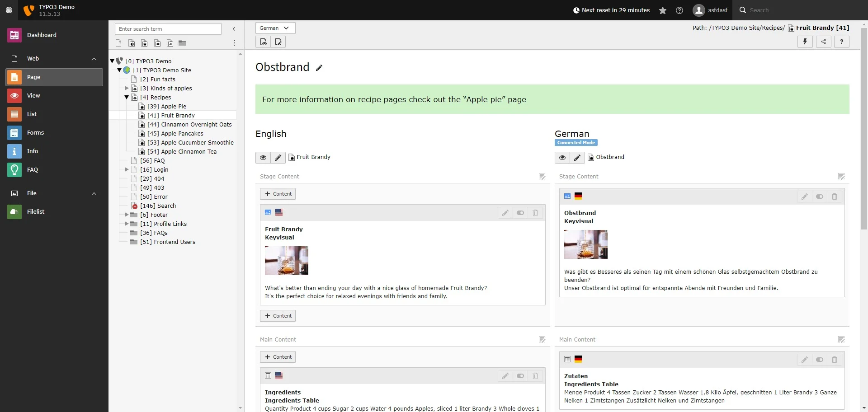Screen dimensions: 868x412
Task: Open the German language dropdown
Action: tap(275, 28)
